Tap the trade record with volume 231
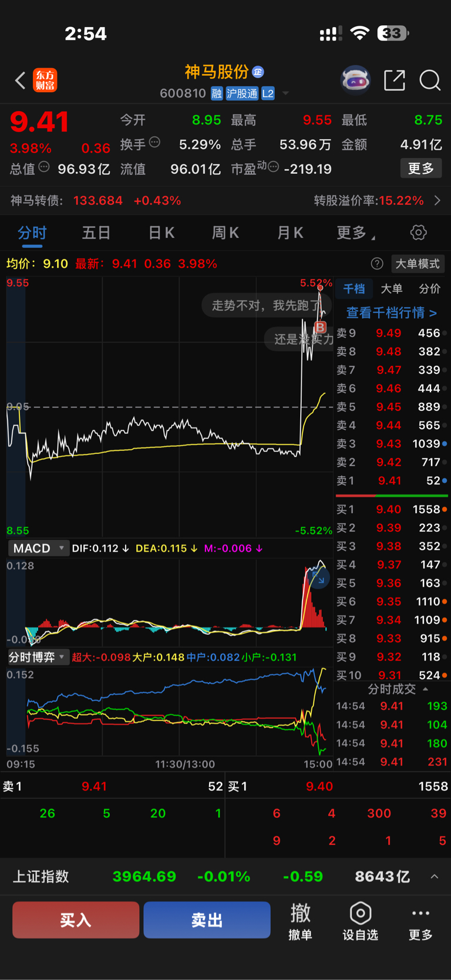451x980 pixels. [391, 762]
